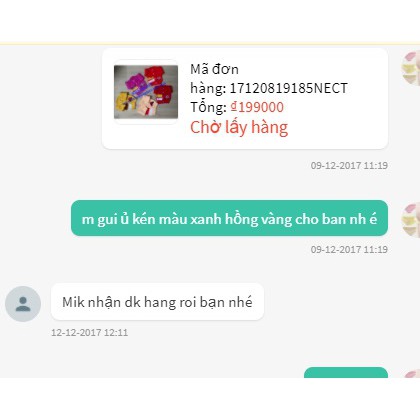Click timestamp 09-12-2017 11:19 under the green message
Image resolution: width=420 pixels, height=420 pixels.
pyautogui.click(x=349, y=250)
